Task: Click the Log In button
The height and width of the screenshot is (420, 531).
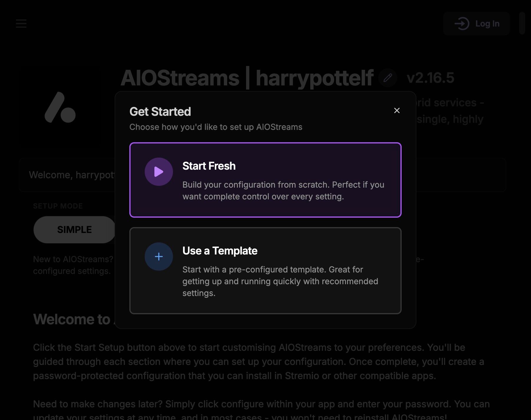Action: point(476,24)
